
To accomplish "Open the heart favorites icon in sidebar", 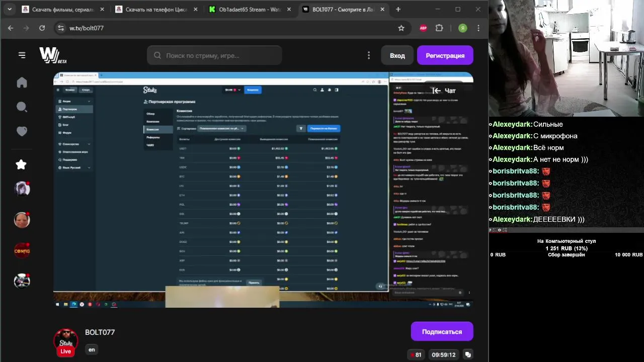I will (22, 131).
